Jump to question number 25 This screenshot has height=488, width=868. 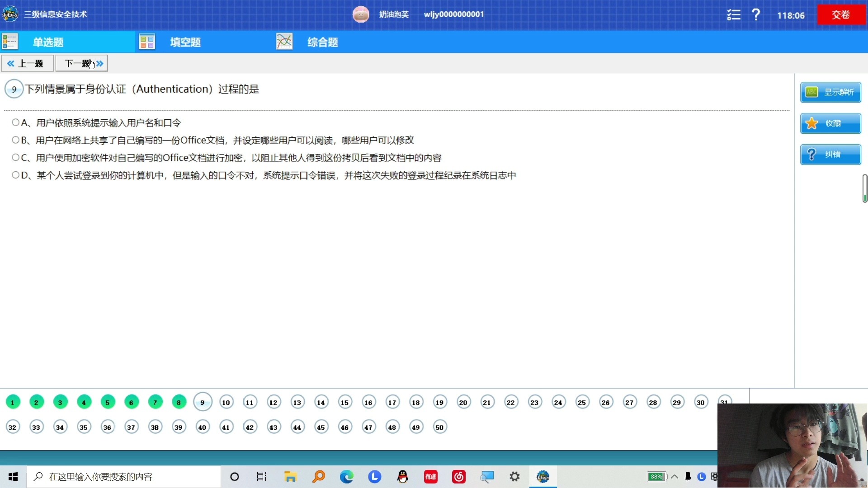(x=582, y=402)
